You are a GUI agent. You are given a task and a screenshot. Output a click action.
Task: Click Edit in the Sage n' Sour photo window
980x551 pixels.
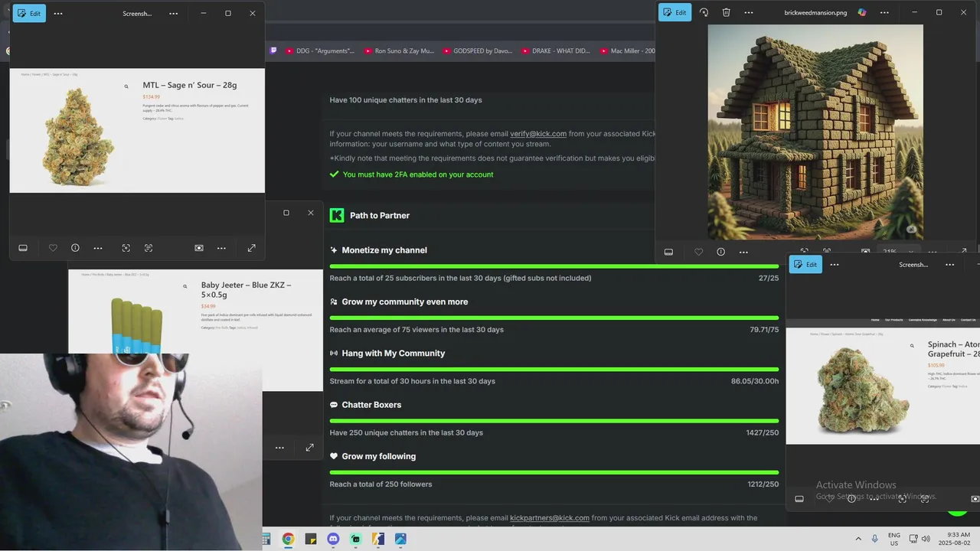(x=29, y=13)
